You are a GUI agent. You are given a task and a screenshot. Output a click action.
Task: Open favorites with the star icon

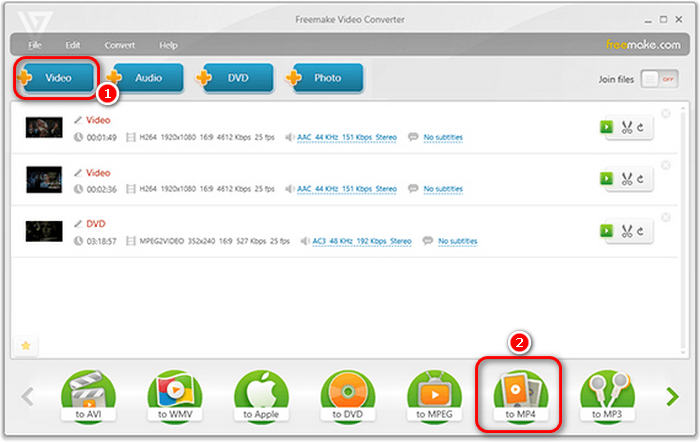(26, 346)
